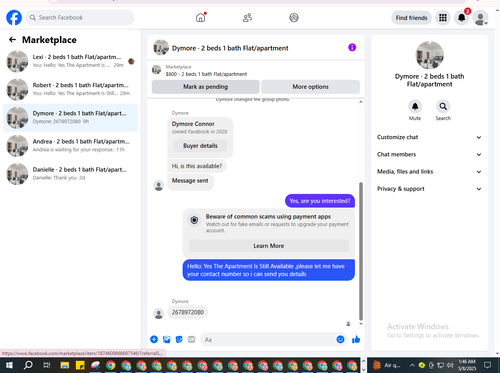The height and width of the screenshot is (373, 500).
Task: Expand Customize chat section
Action: pos(429,137)
